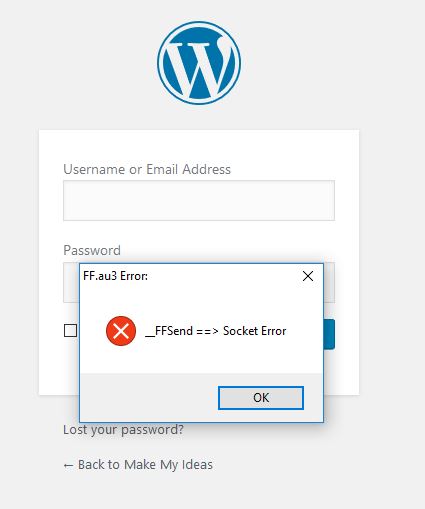Click the white login panel above Username label
This screenshot has width=425, height=509.
(x=199, y=146)
